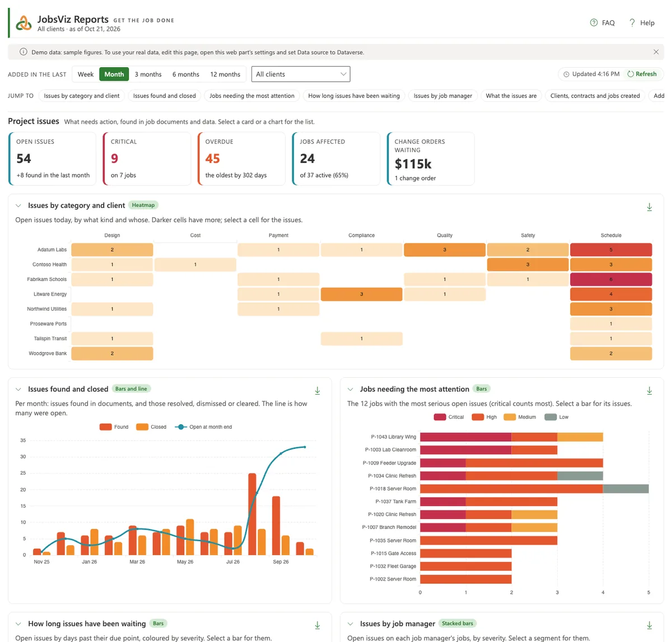Select Fabrikam Schools Schedule heatmap cell
672x642 pixels.
(x=611, y=279)
